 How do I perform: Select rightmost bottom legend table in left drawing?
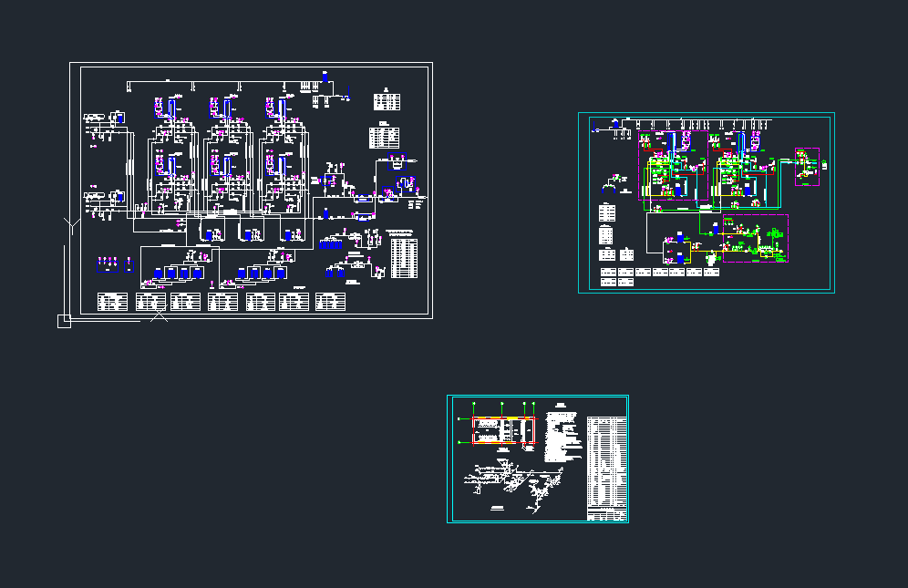[x=329, y=301]
